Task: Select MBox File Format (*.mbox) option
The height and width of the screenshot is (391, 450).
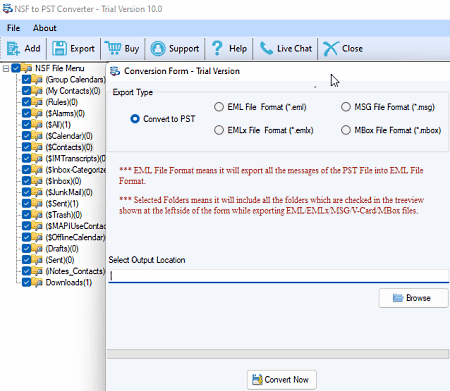Action: point(346,130)
